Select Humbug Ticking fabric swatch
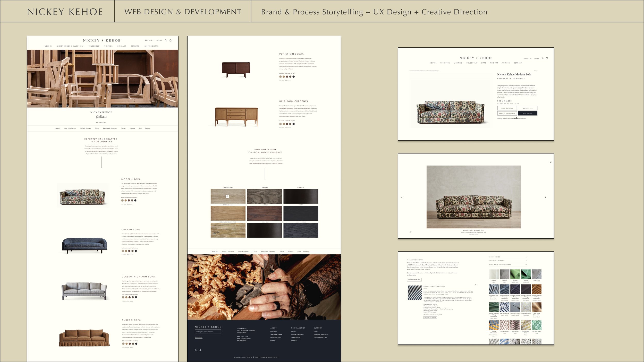Screen dimensions: 644x362 [515, 307]
